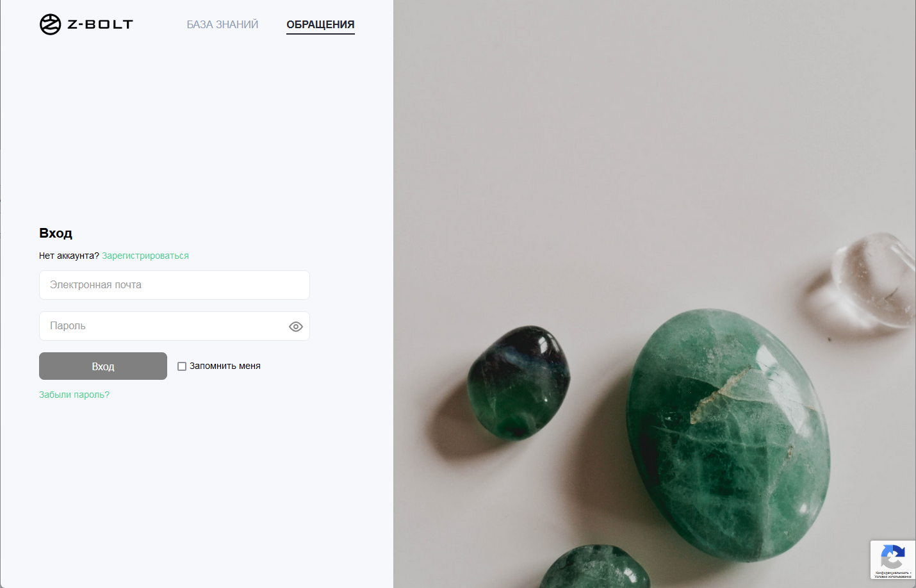Click the small dark green stone
916x588 pixels.
tap(518, 383)
